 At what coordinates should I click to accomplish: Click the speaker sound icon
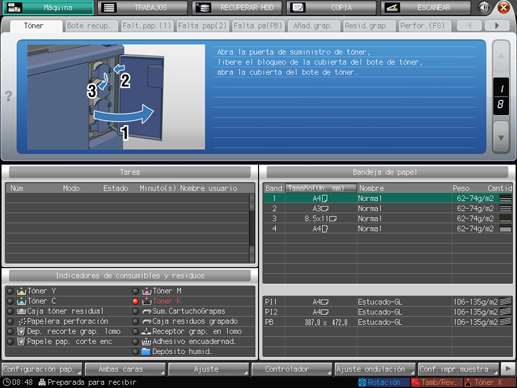[x=484, y=7]
